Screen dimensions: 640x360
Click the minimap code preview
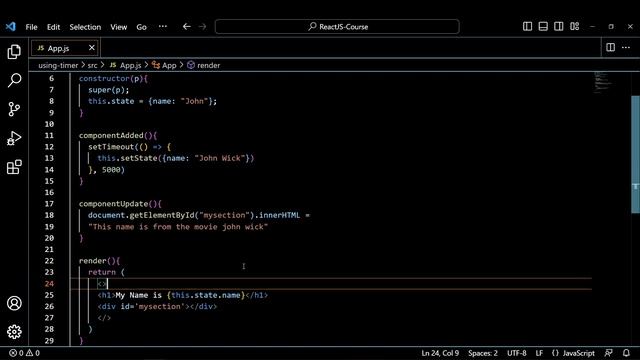coord(603,83)
